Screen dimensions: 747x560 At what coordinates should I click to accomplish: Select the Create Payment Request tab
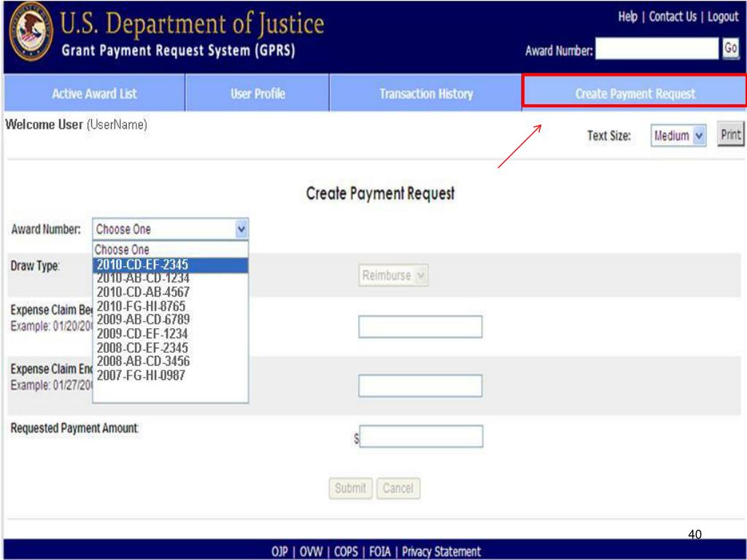[x=635, y=93]
